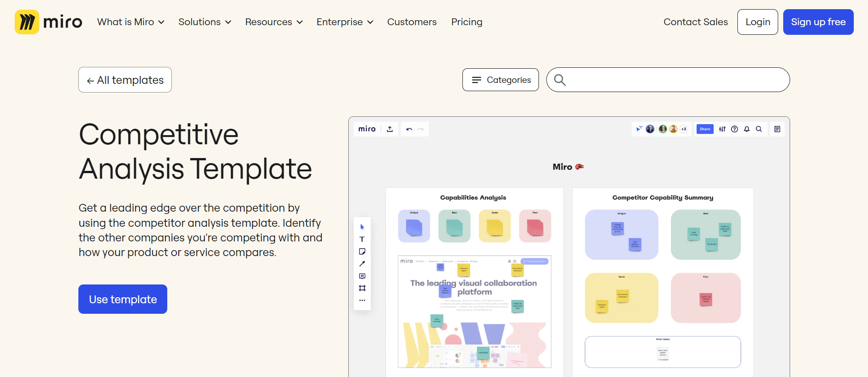Screen dimensions: 868x377
Task: Select the Text tool in preview toolbar
Action: (362, 239)
